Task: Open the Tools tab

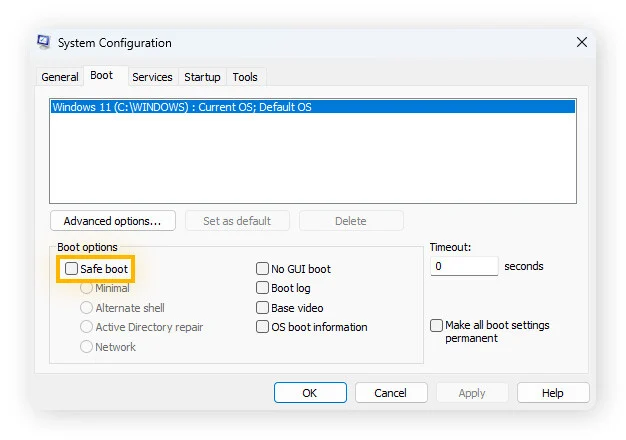Action: coord(245,77)
